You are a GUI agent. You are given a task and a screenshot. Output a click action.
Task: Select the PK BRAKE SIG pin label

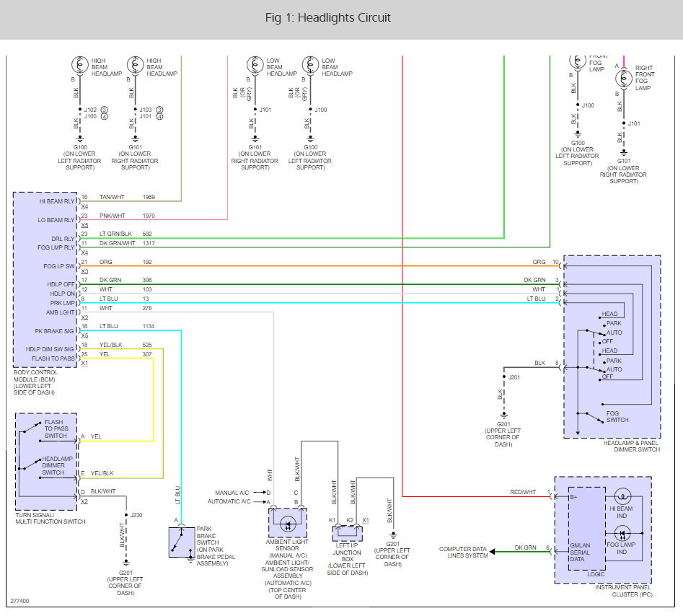coord(54,331)
